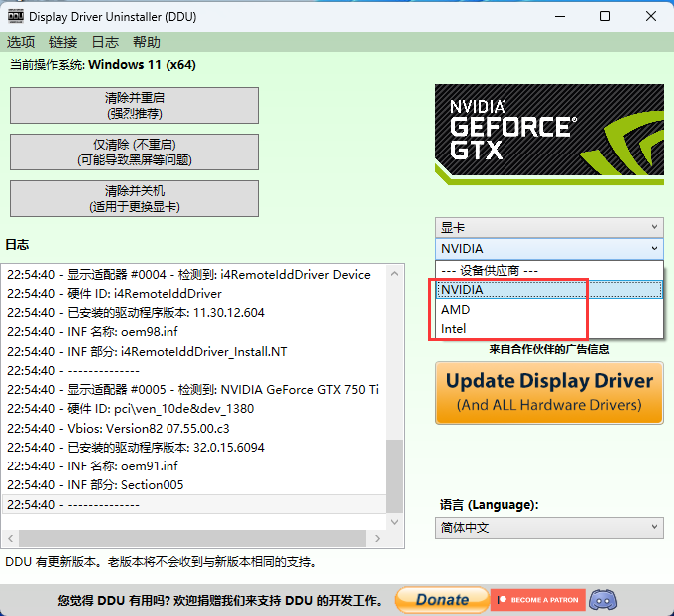Collapse the NVIDIA vendor dropdown

[x=548, y=249]
